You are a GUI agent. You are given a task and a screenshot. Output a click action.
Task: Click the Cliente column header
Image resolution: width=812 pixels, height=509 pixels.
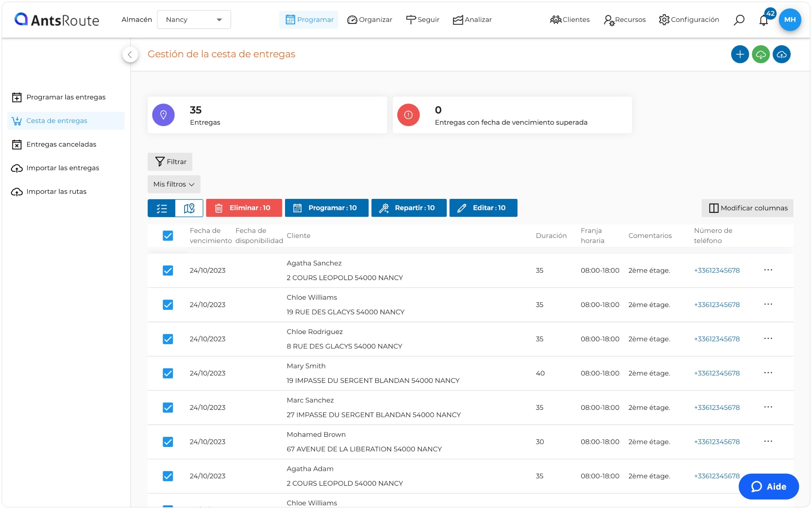[299, 236]
